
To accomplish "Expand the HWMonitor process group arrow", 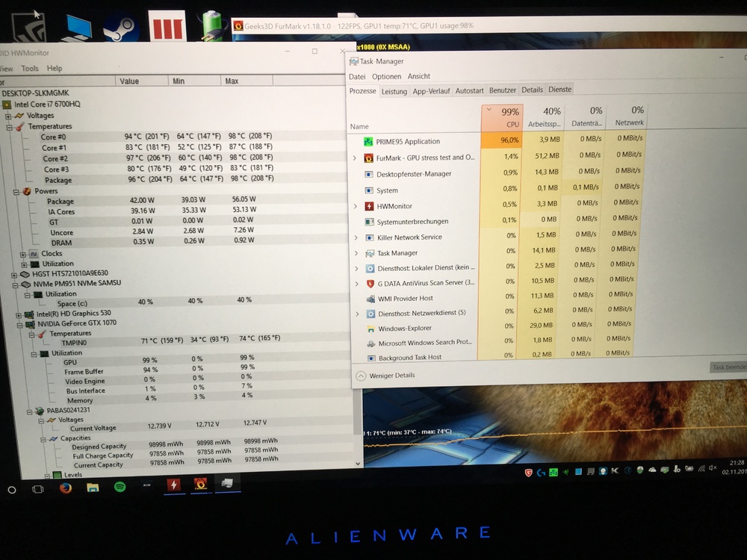I will 355,206.
